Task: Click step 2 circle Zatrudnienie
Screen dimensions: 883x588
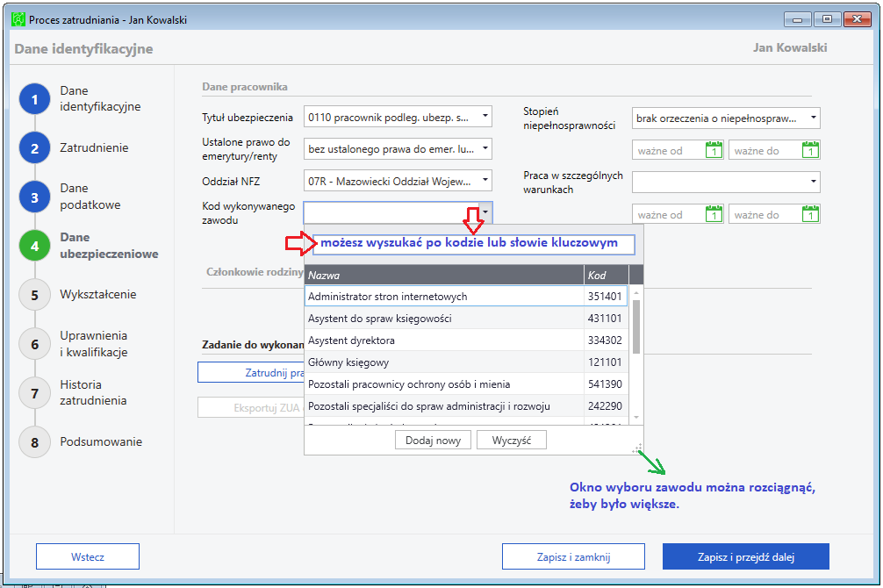Action: (x=35, y=148)
